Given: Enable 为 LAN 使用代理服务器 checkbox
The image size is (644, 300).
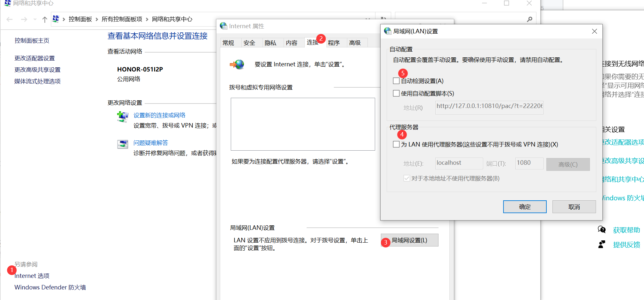Looking at the screenshot, I should pos(396,144).
